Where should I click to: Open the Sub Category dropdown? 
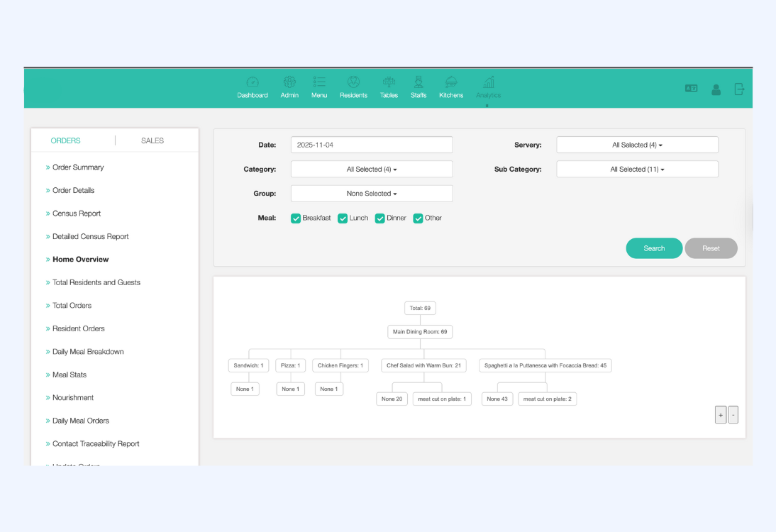click(637, 170)
